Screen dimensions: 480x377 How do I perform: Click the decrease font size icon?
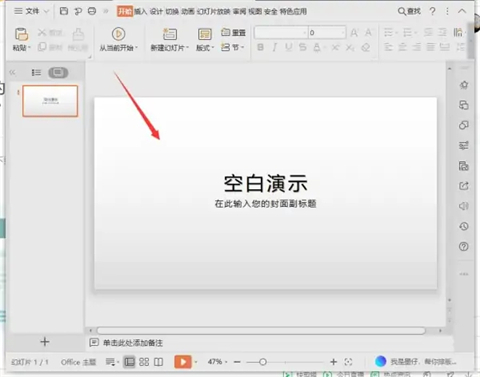[x=368, y=33]
